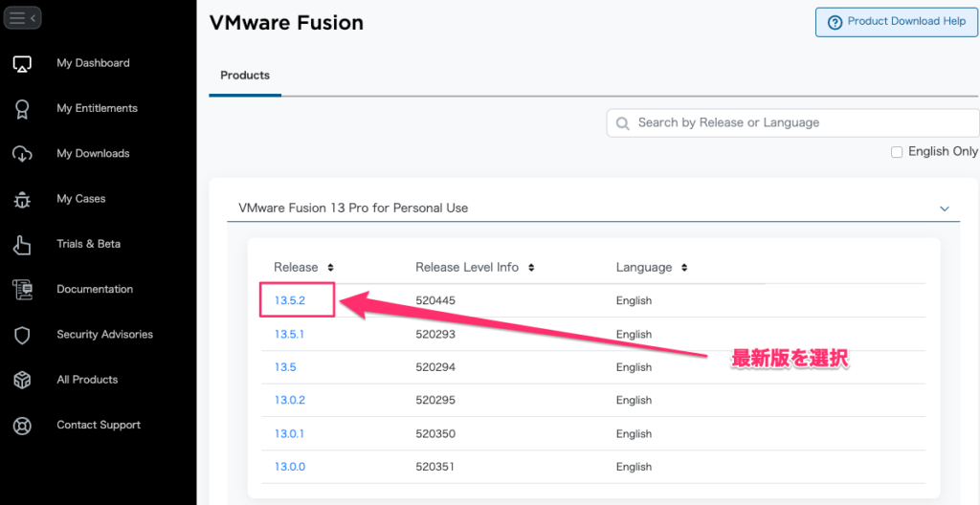Open the My Downloads cloud icon
Screen dimensions: 980x505
point(23,154)
